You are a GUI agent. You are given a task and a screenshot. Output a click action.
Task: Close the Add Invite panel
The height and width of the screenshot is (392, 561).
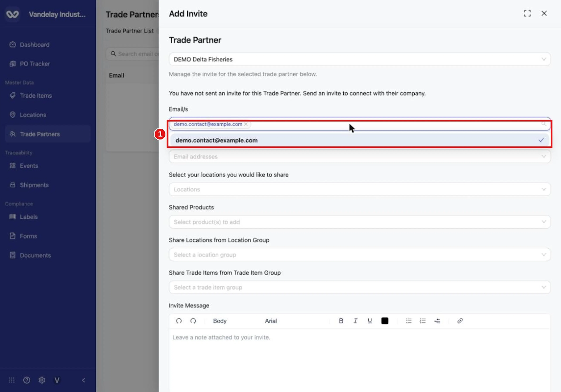(x=544, y=13)
